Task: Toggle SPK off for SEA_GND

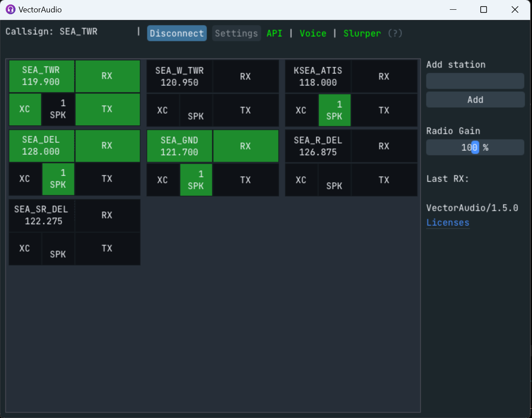Action: coord(196,180)
